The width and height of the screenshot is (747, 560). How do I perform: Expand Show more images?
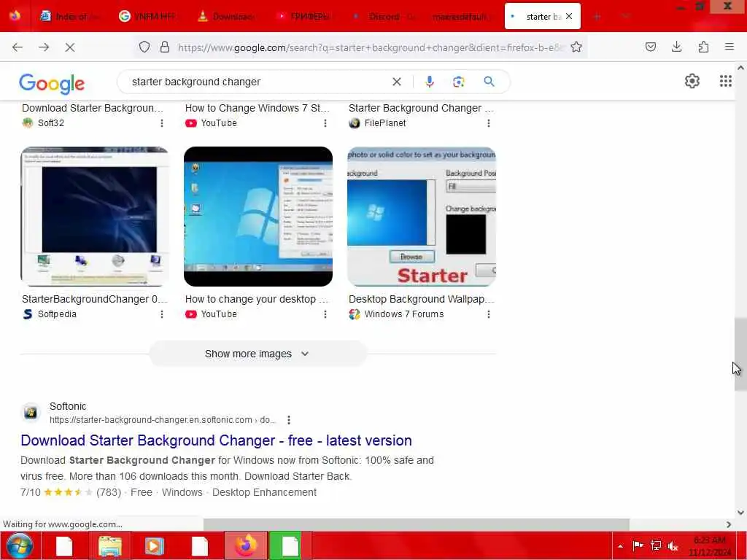258,354
